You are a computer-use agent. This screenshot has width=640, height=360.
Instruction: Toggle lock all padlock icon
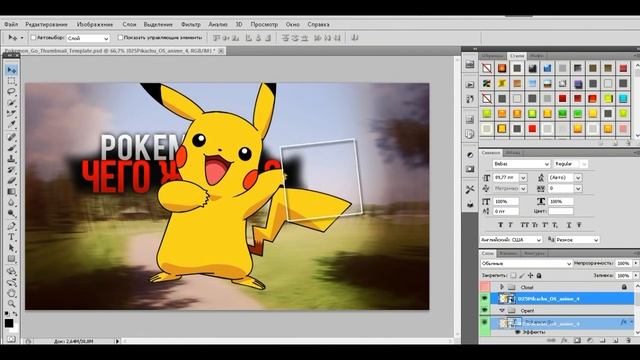tap(539, 276)
